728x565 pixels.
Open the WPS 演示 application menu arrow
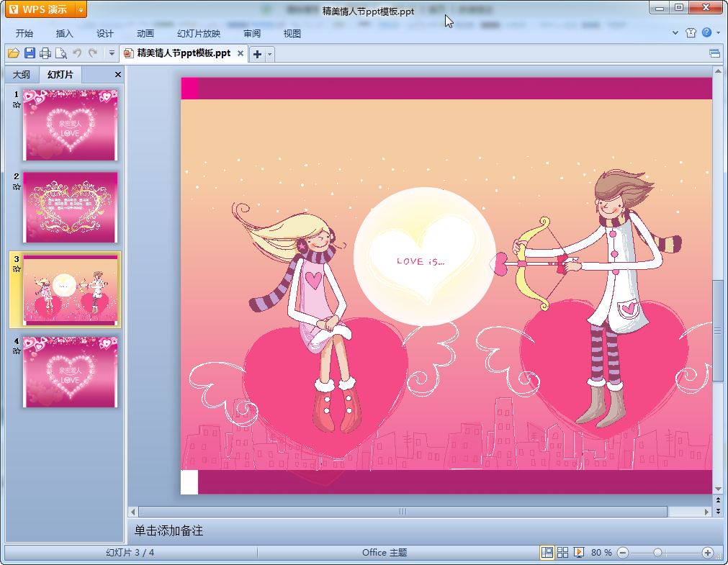pos(81,9)
